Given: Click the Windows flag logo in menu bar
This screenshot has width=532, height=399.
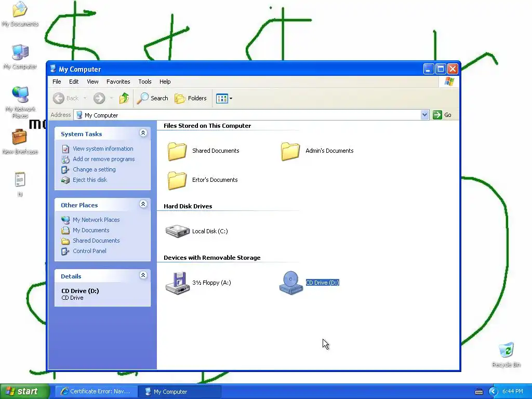Looking at the screenshot, I should pyautogui.click(x=449, y=82).
